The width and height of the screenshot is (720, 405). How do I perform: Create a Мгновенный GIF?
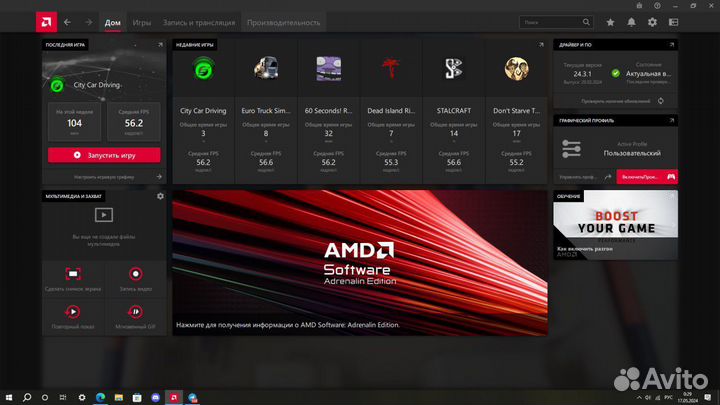point(135,316)
